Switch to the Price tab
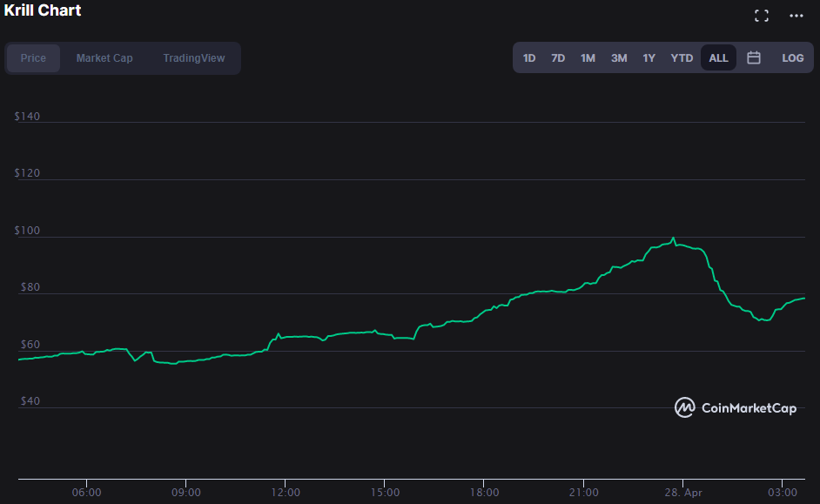820x504 pixels. click(33, 58)
